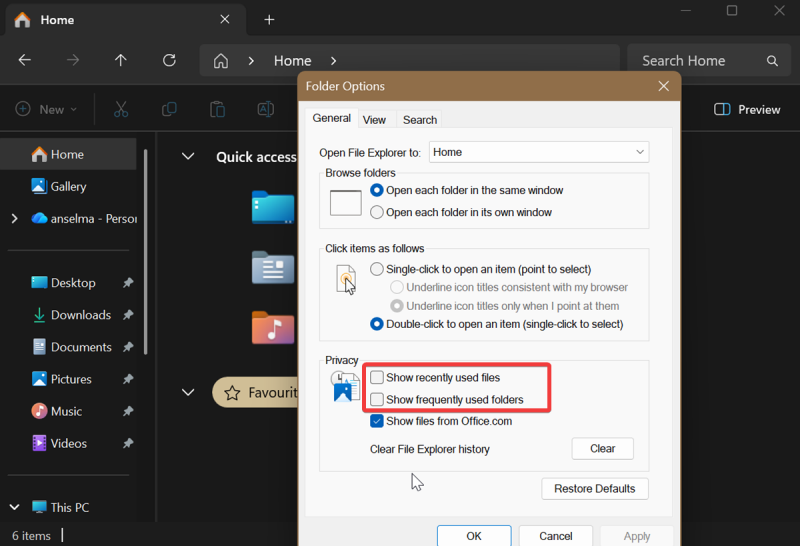Enable Show frequently used folders checkbox
The width and height of the screenshot is (800, 546).
tap(377, 400)
